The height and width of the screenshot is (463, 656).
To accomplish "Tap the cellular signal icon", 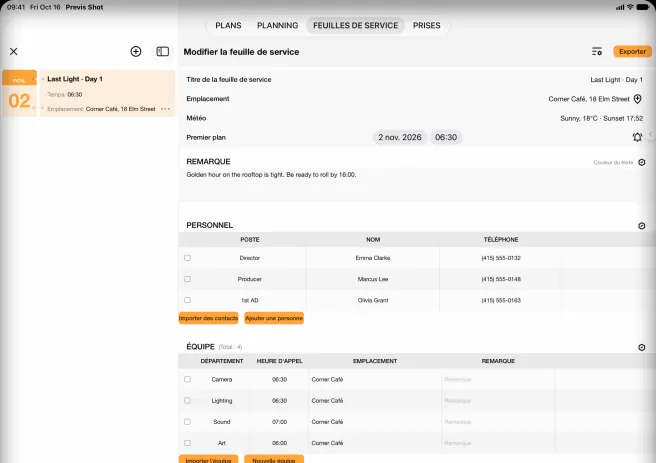I will (620, 7).
